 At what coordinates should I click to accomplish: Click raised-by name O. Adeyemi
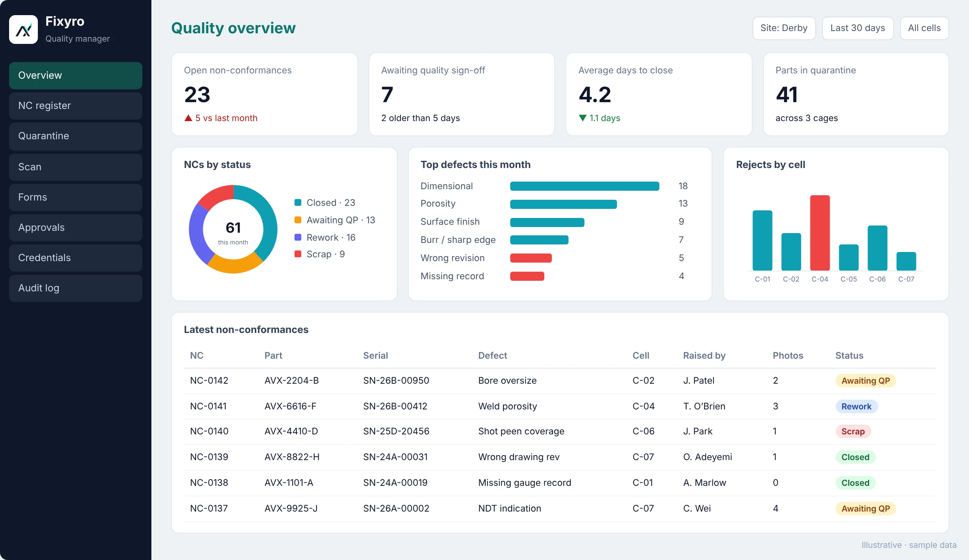coord(707,457)
